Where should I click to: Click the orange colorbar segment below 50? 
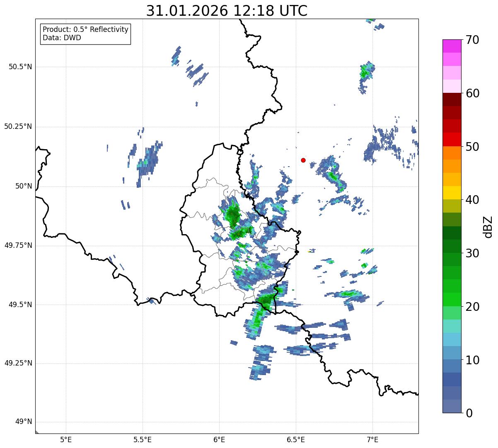(452, 153)
